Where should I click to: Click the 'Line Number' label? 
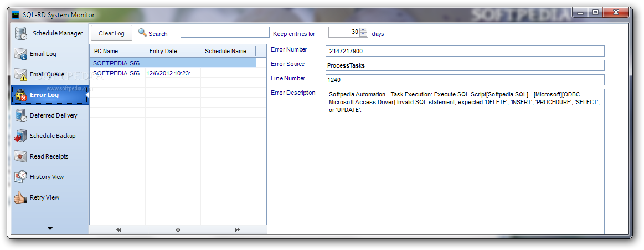(288, 78)
